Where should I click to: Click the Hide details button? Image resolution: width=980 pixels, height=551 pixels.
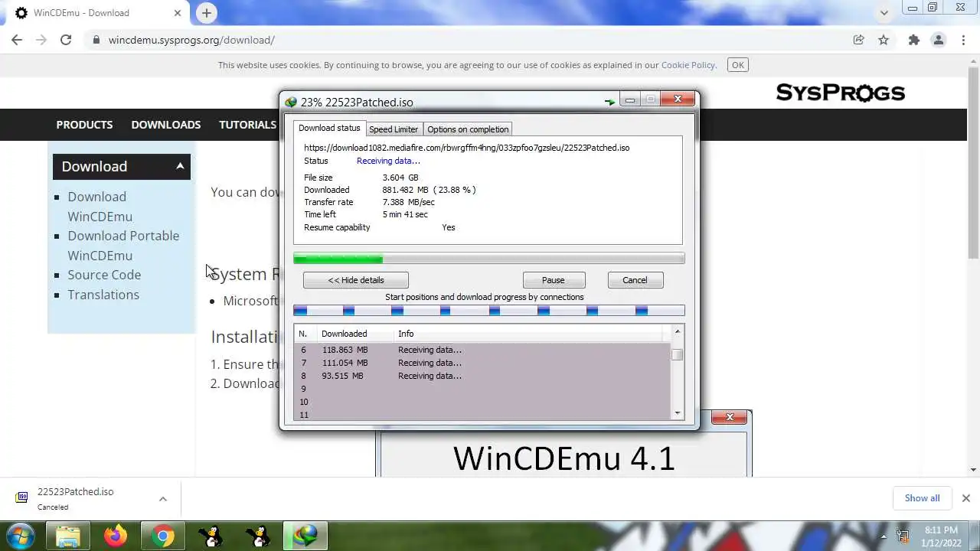(356, 280)
